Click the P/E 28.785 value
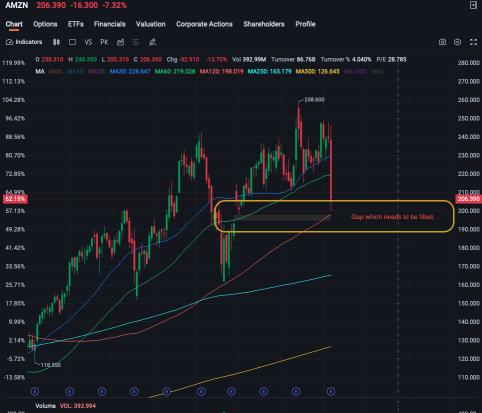The width and height of the screenshot is (482, 413). tap(391, 60)
